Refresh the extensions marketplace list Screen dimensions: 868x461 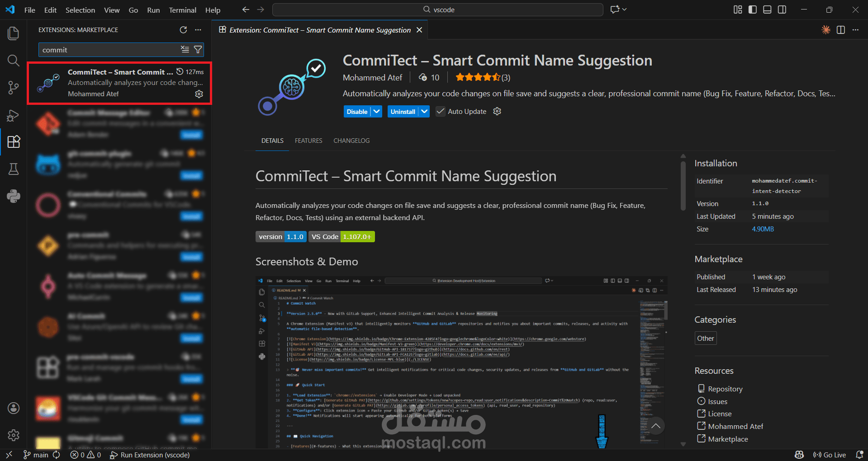click(x=183, y=30)
